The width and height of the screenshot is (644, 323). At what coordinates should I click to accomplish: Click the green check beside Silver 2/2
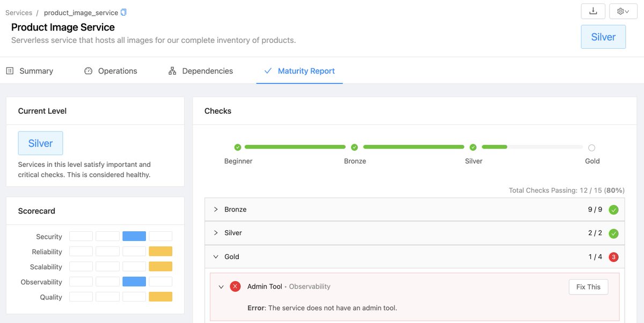(613, 233)
